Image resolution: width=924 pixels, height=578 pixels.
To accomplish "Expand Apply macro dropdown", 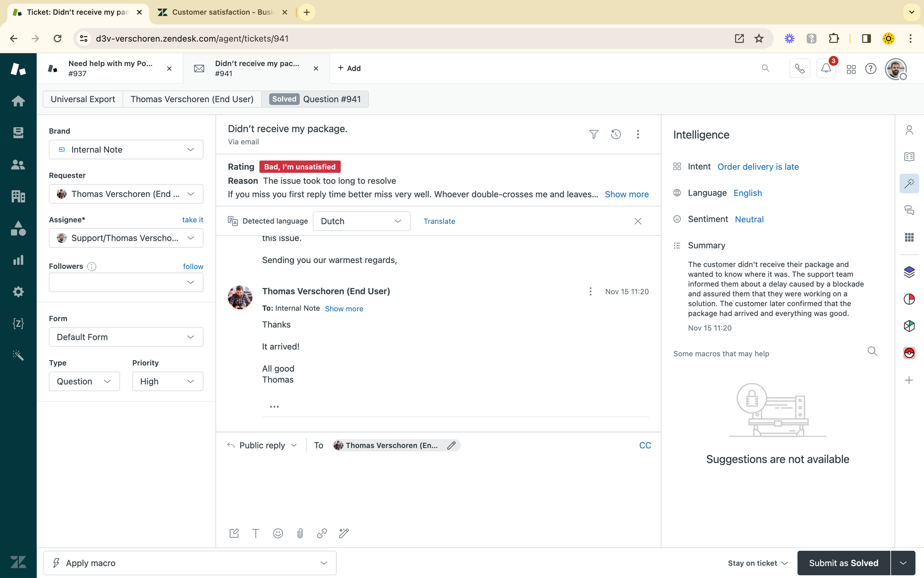I will click(x=190, y=563).
